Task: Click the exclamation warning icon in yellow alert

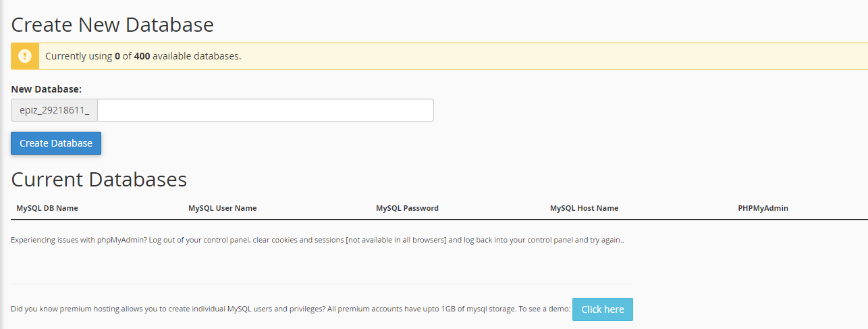Action: (25, 56)
